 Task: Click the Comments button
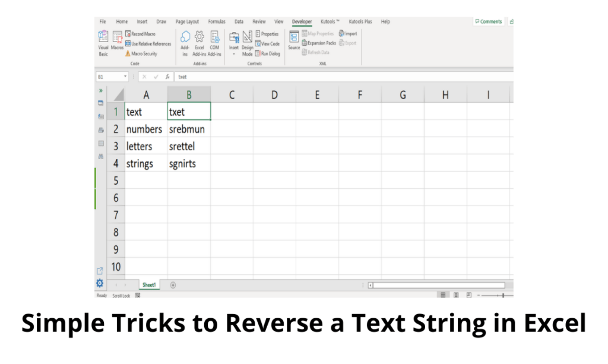(489, 21)
